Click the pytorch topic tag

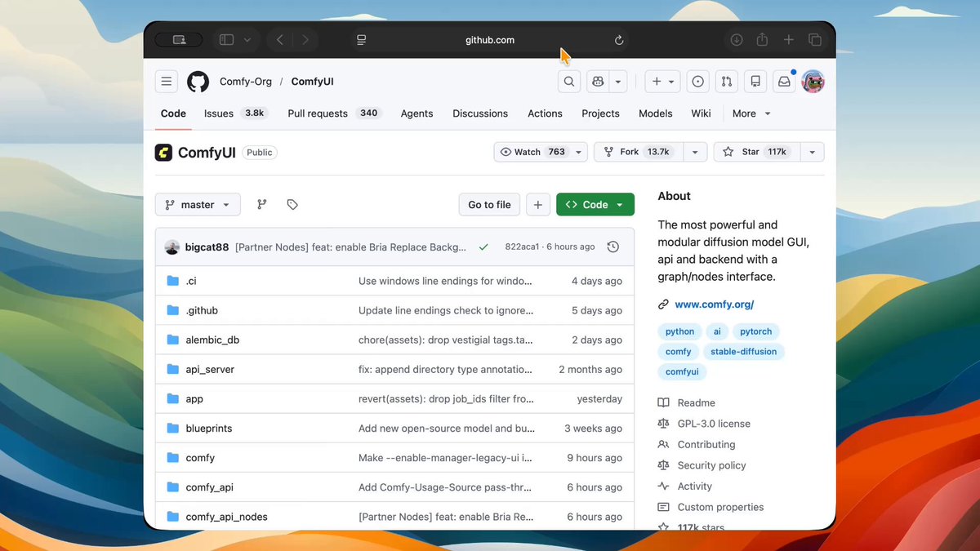[755, 331]
